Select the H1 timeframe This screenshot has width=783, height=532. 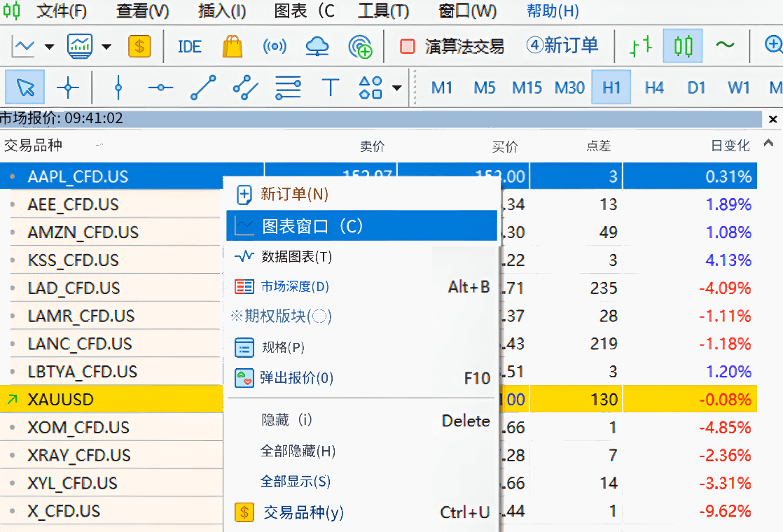[x=611, y=87]
